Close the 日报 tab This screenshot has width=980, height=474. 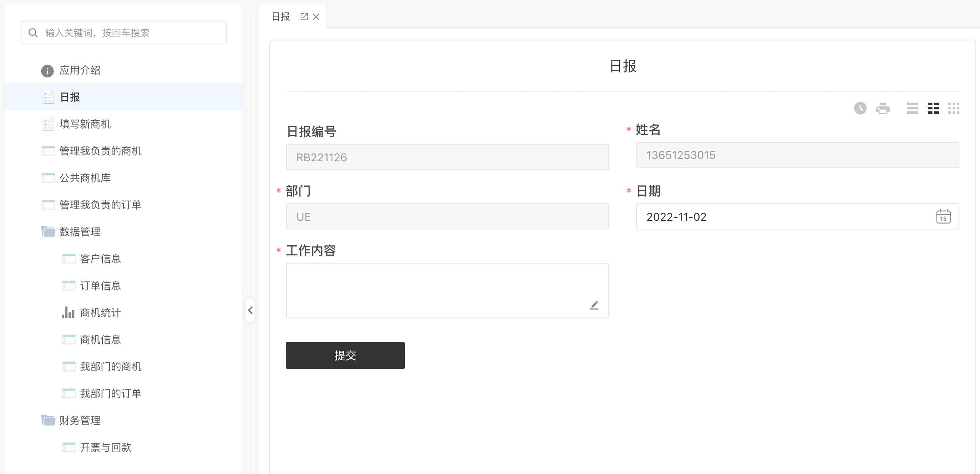316,17
